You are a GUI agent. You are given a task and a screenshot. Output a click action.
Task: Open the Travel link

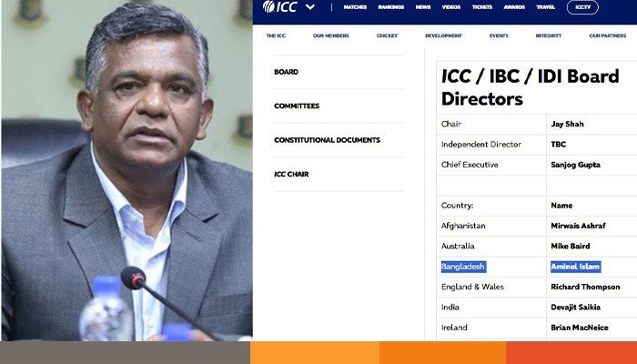tap(546, 7)
